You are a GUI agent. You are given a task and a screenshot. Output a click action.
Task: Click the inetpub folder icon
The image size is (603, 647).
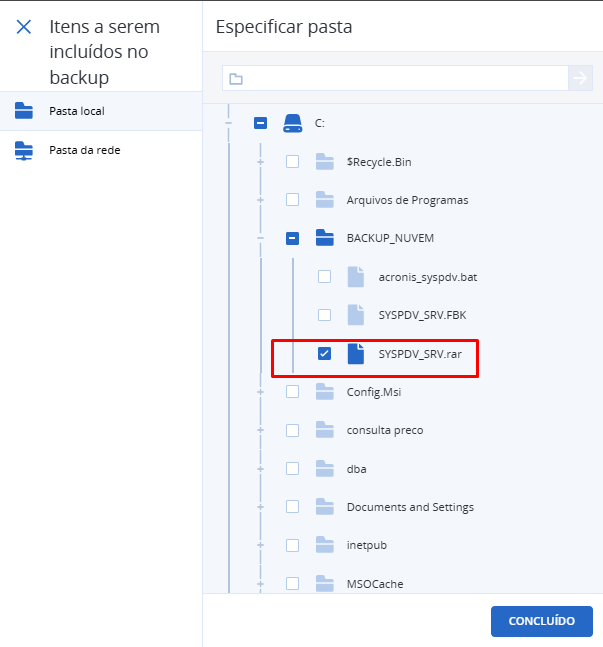pyautogui.click(x=324, y=545)
